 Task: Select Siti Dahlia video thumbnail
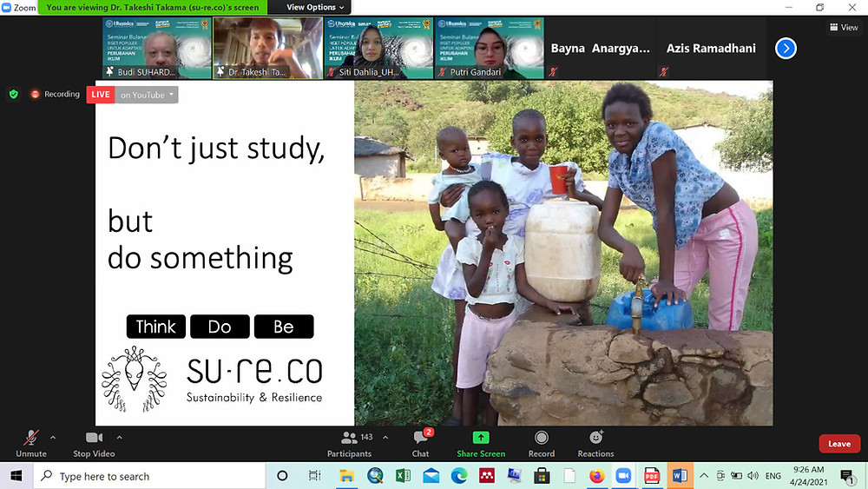click(378, 48)
